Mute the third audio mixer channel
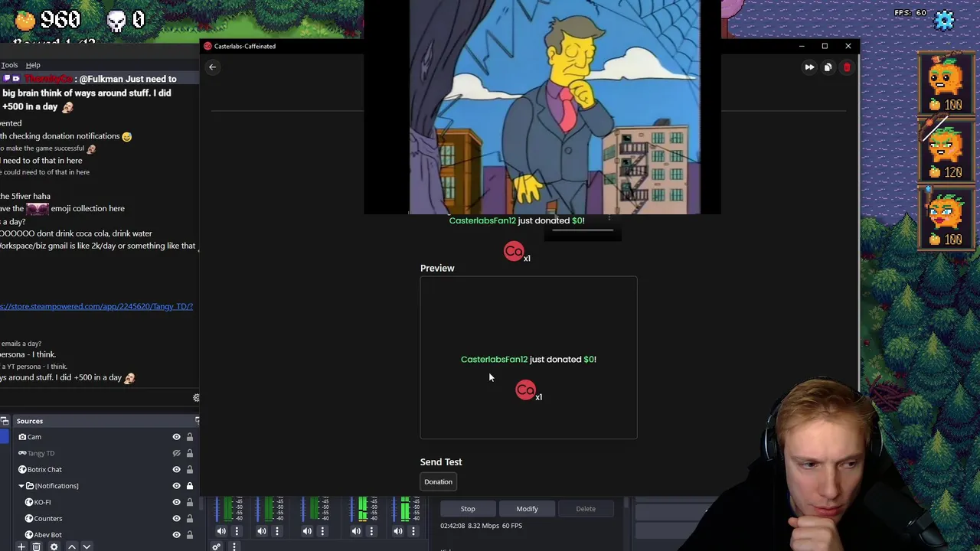The height and width of the screenshot is (551, 980). coord(307,531)
